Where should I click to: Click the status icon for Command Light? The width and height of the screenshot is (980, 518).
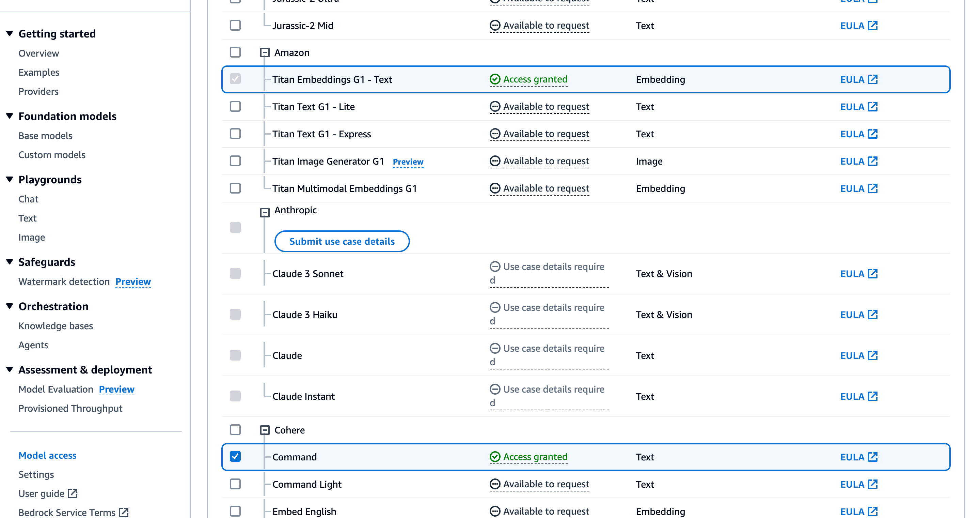(494, 484)
